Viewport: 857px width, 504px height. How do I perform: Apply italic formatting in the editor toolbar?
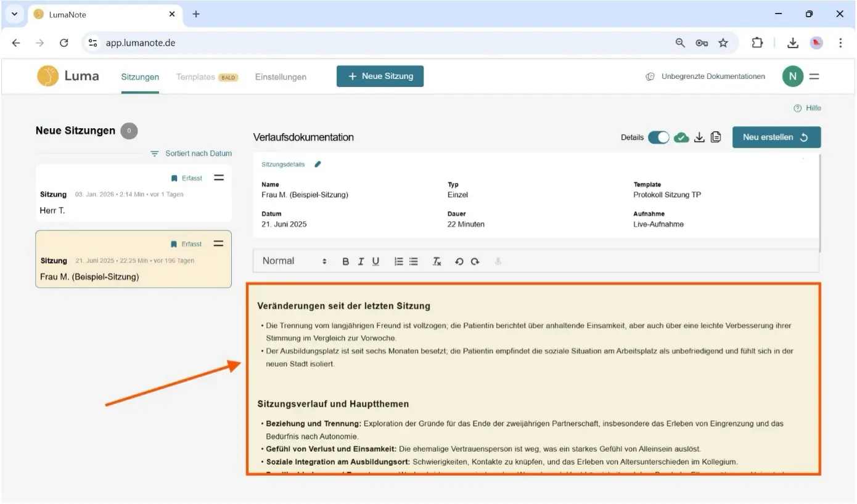tap(361, 261)
